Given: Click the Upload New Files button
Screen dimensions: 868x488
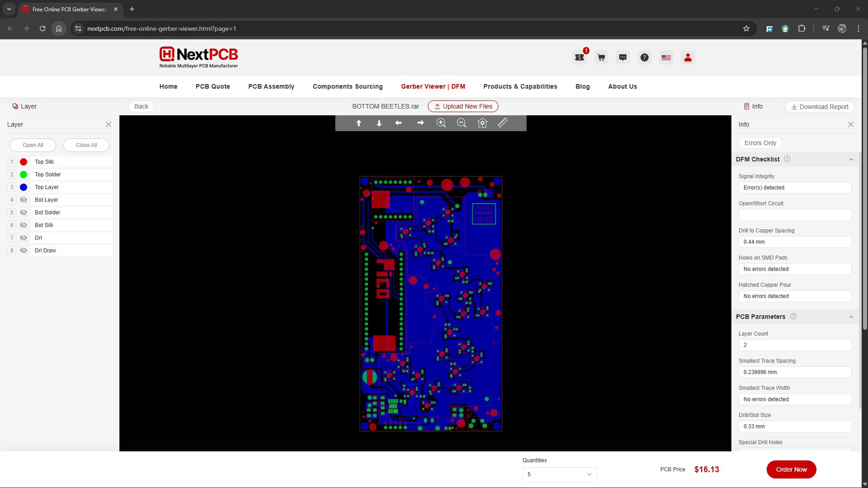Looking at the screenshot, I should tap(463, 106).
